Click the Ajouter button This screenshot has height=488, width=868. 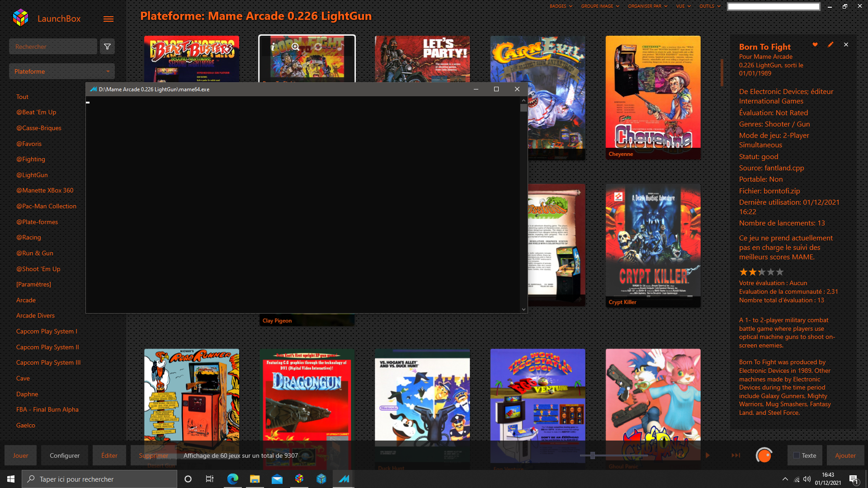(x=845, y=455)
